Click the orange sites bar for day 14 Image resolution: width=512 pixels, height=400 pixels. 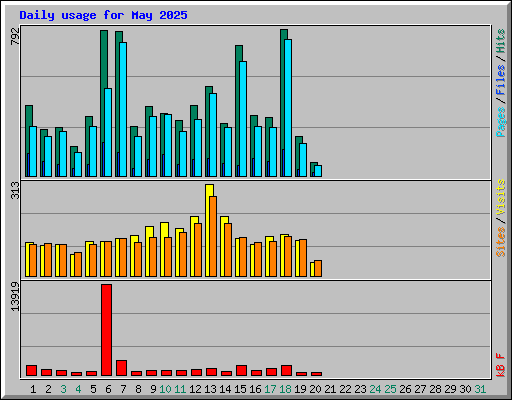tap(228, 250)
